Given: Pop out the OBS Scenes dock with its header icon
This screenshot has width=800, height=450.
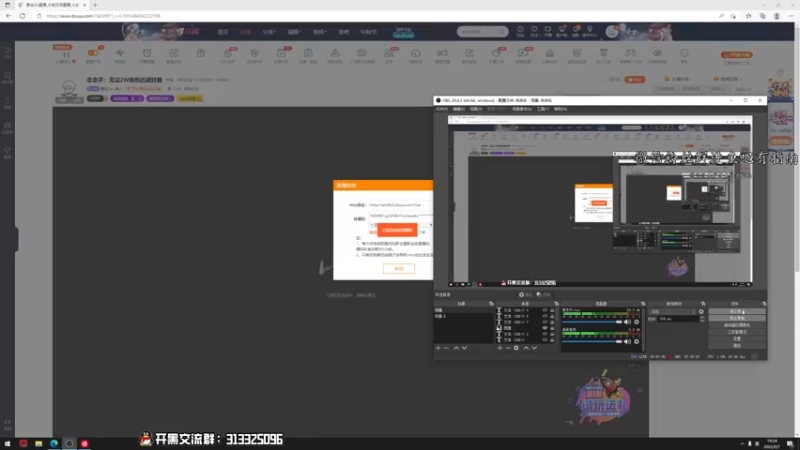Looking at the screenshot, I should (491, 304).
